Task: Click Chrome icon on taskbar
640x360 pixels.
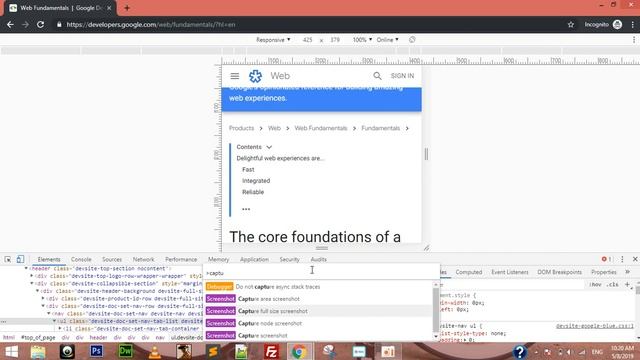Action: point(299,351)
